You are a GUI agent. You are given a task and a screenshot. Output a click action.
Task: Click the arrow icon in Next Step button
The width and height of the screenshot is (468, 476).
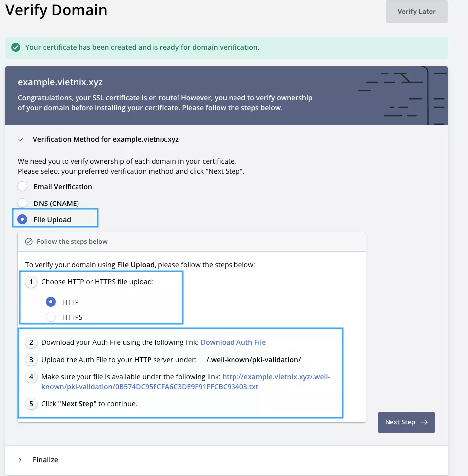[x=424, y=422]
